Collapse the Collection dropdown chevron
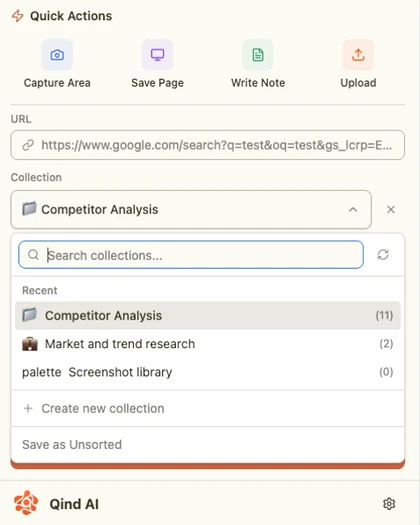 click(353, 210)
